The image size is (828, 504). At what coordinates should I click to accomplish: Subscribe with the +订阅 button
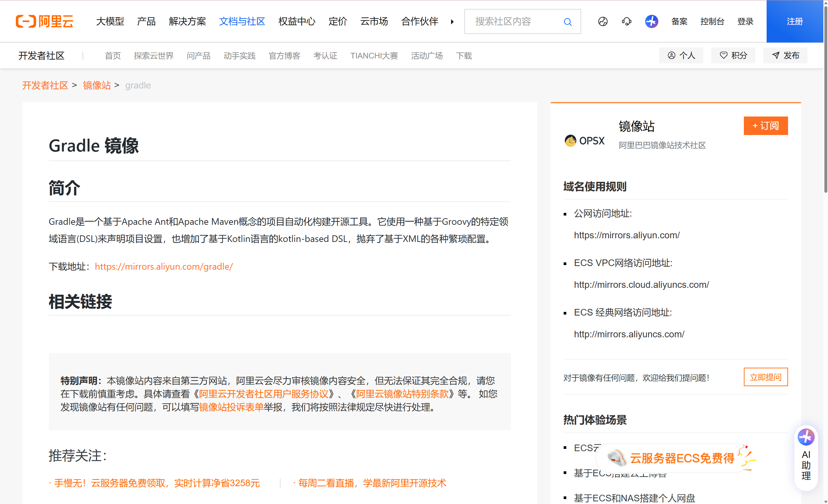coord(766,126)
